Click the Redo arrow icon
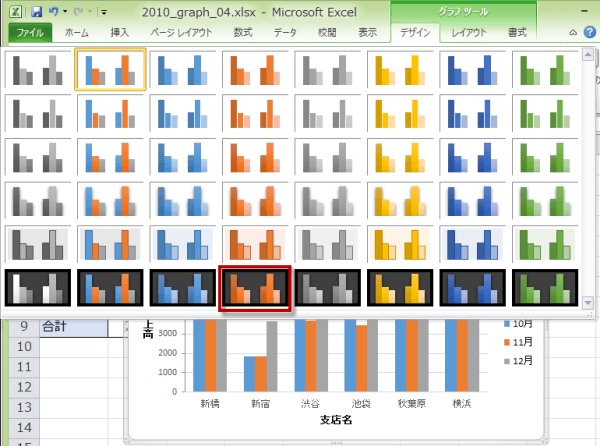This screenshot has height=446, width=600. point(82,11)
